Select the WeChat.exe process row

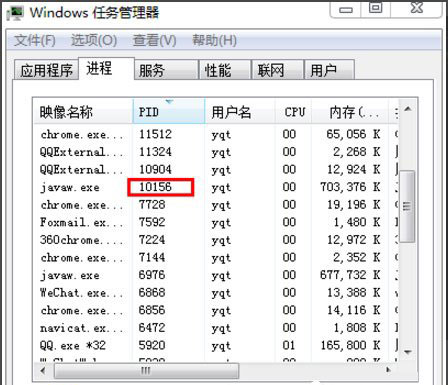pos(216,293)
